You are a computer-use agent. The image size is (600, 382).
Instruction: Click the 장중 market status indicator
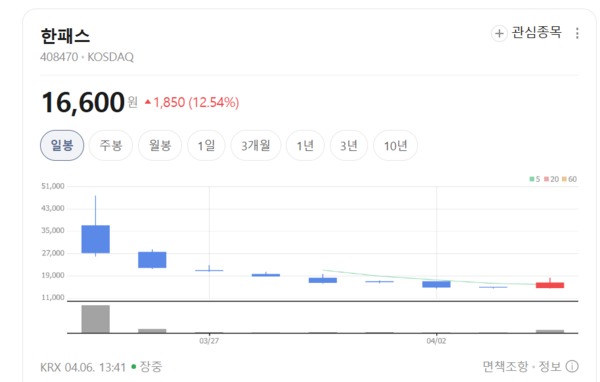(147, 367)
